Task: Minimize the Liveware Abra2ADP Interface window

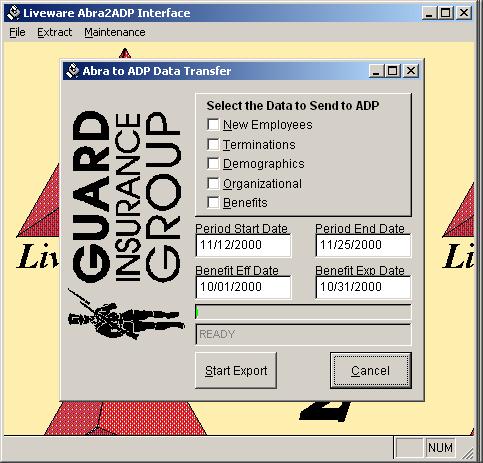Action: click(429, 13)
